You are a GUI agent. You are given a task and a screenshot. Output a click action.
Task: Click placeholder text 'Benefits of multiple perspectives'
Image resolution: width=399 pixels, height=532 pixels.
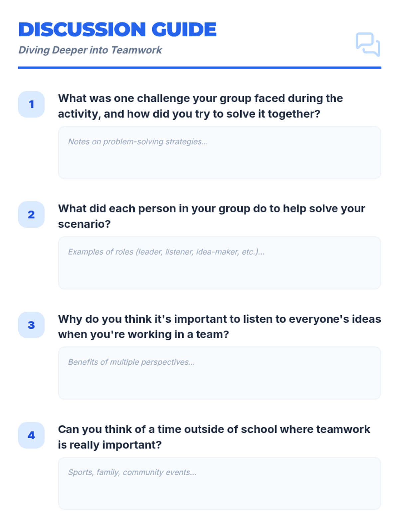point(131,362)
